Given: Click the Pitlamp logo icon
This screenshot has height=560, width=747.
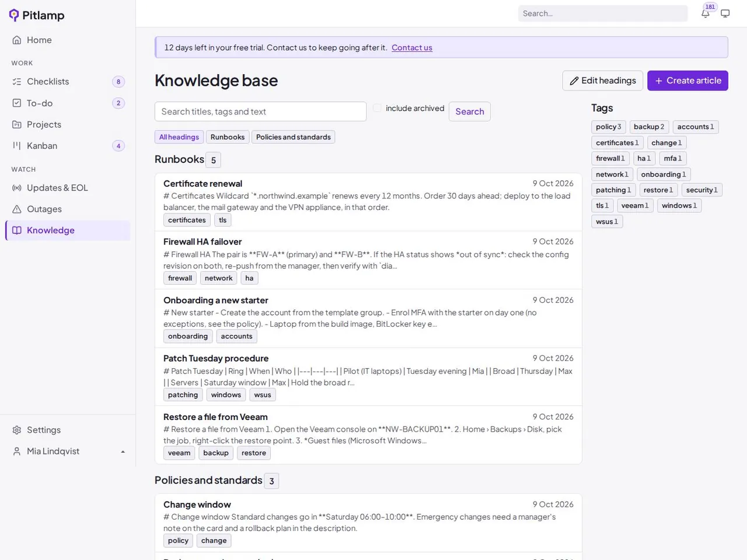Looking at the screenshot, I should point(14,15).
